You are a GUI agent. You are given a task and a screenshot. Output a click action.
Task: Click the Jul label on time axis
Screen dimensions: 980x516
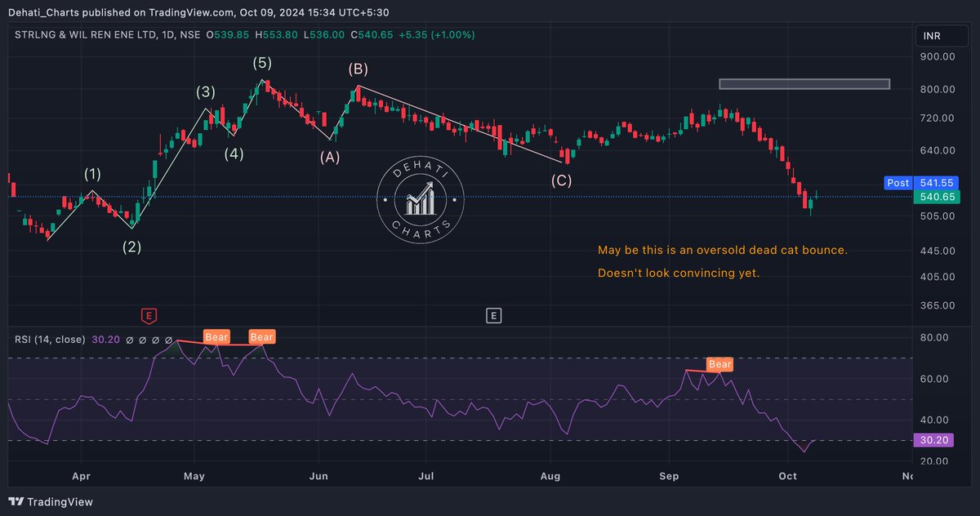426,474
